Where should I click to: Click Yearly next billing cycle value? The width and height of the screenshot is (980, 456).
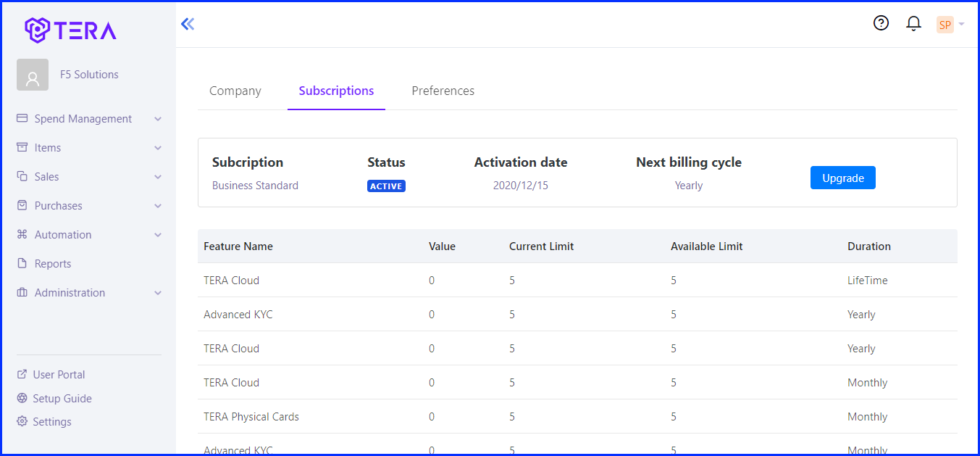689,186
